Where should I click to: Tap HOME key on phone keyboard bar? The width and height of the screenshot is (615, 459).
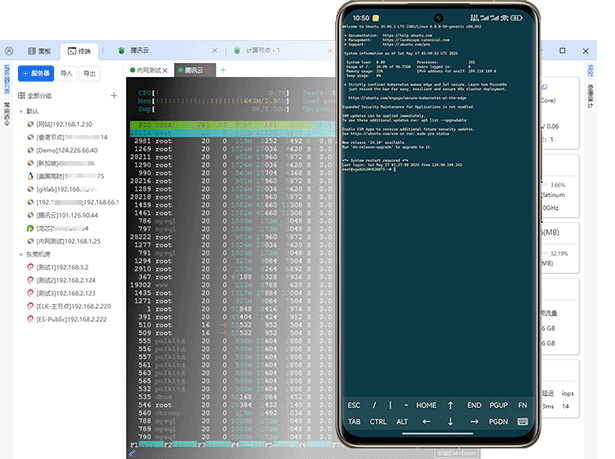coord(426,405)
